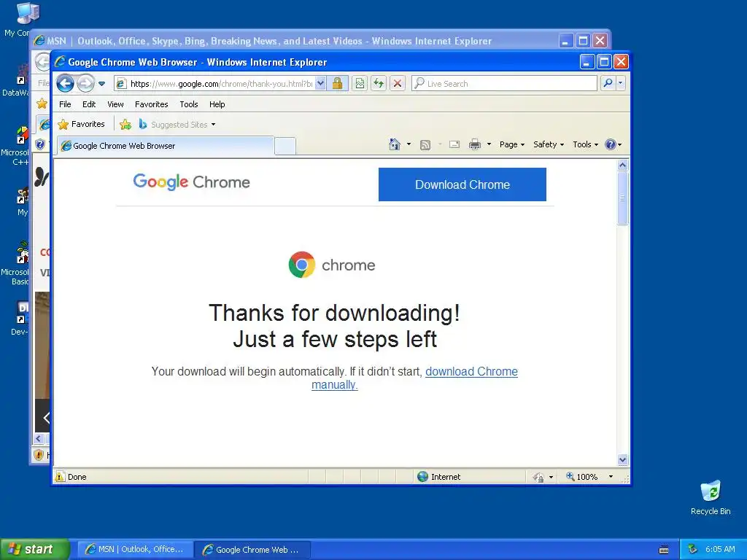The height and width of the screenshot is (560, 747).
Task: Click the vertical scrollbar down arrow
Action: [622, 460]
